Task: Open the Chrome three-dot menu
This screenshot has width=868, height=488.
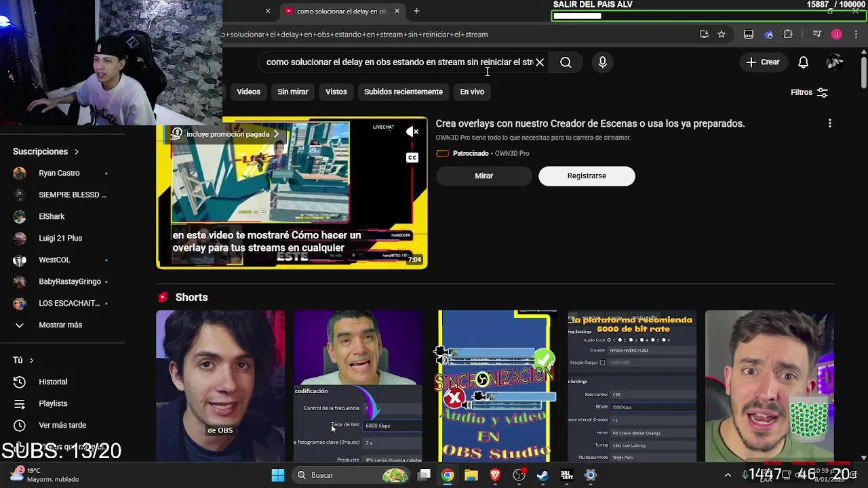Action: pos(854,35)
